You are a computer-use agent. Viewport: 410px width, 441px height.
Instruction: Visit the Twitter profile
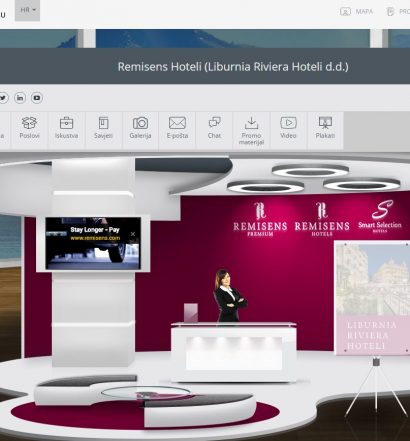click(3, 98)
